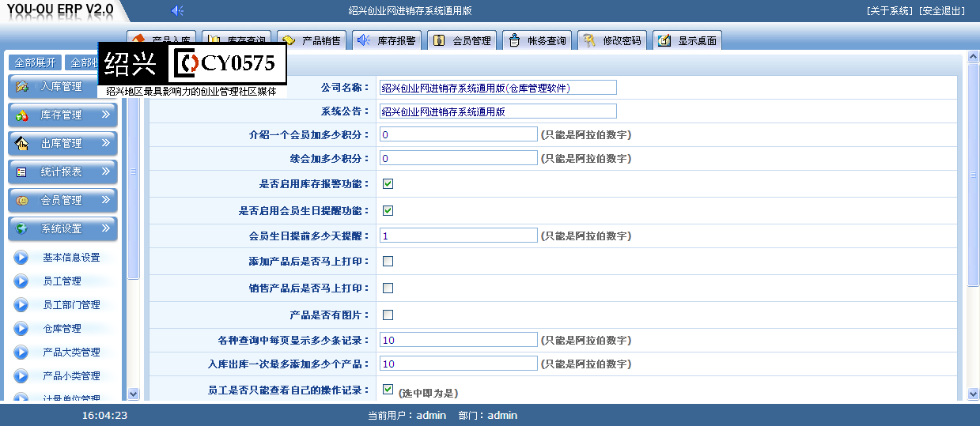
Task: Open the 库存报警 tab
Action: click(x=388, y=40)
